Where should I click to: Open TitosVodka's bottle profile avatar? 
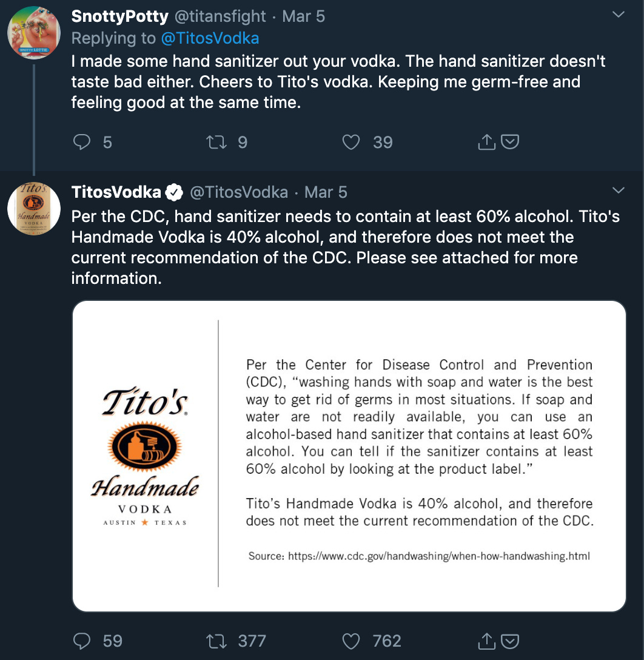coord(34,209)
